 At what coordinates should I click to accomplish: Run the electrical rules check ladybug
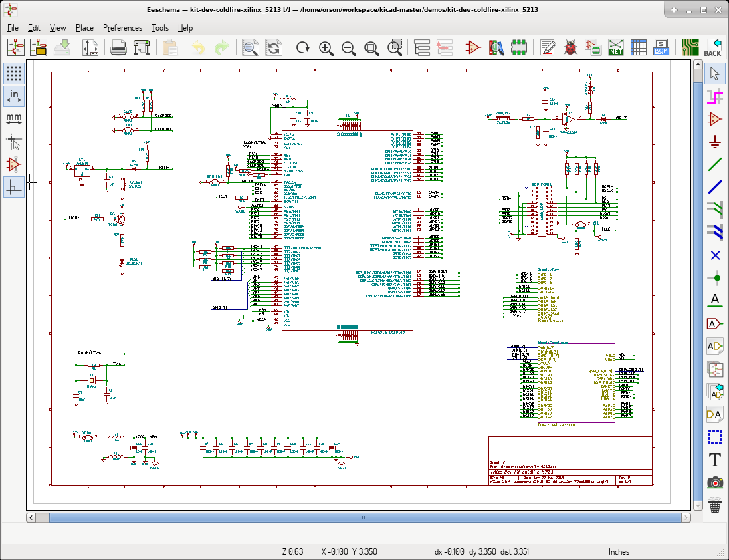pyautogui.click(x=570, y=47)
